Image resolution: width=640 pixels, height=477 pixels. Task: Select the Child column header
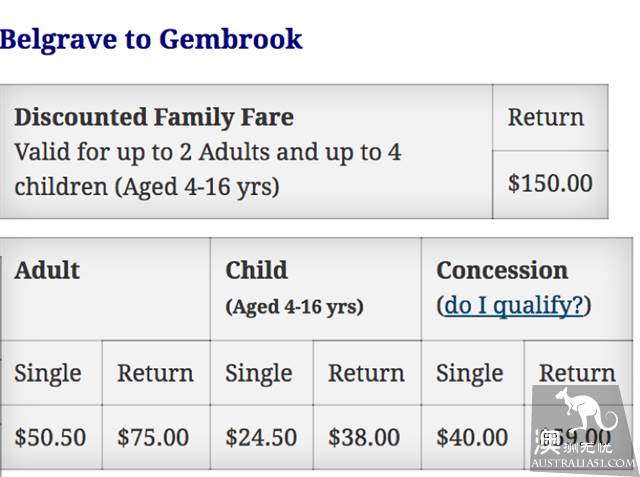point(257,270)
